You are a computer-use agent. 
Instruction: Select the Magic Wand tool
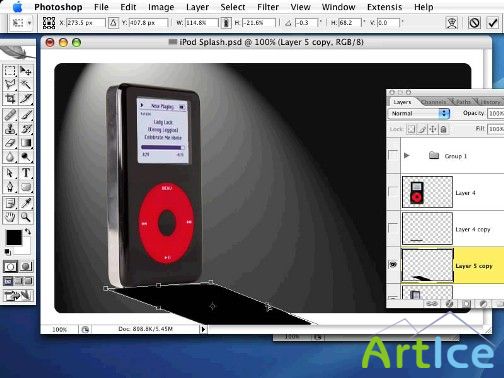click(26, 84)
